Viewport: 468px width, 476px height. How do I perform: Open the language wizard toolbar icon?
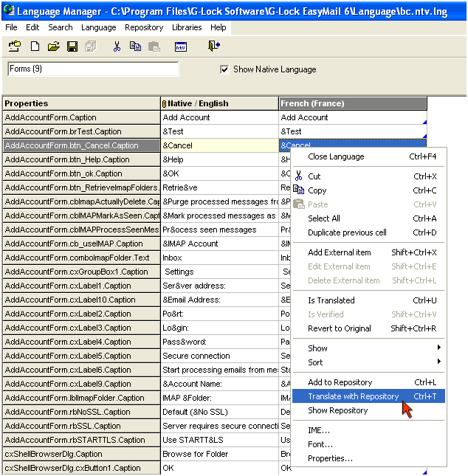point(15,46)
